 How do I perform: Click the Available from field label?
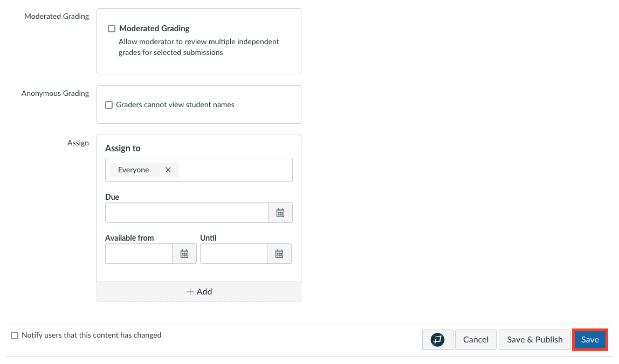[x=129, y=238]
